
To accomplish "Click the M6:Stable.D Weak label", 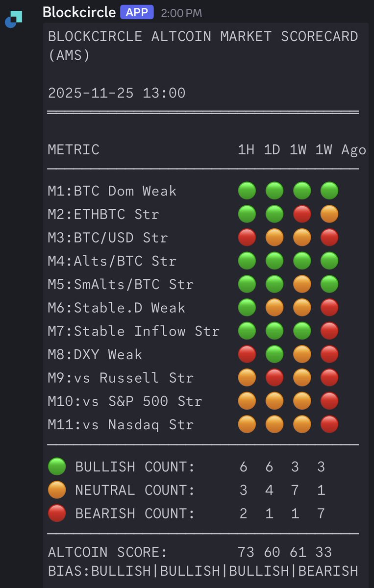I will click(x=116, y=308).
